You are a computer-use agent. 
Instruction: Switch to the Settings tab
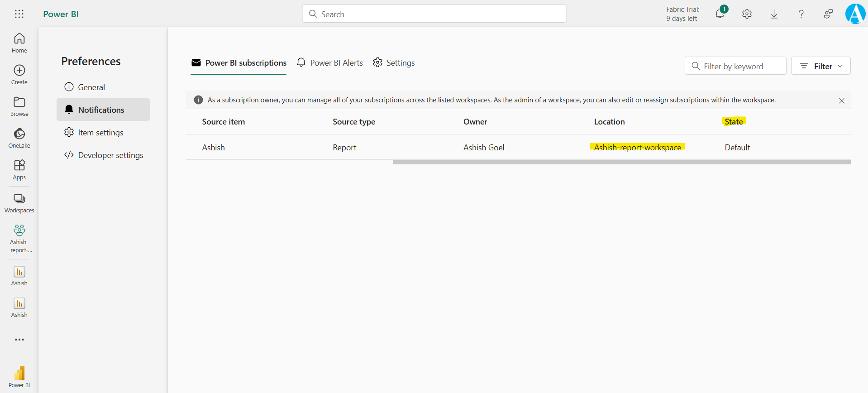point(394,63)
